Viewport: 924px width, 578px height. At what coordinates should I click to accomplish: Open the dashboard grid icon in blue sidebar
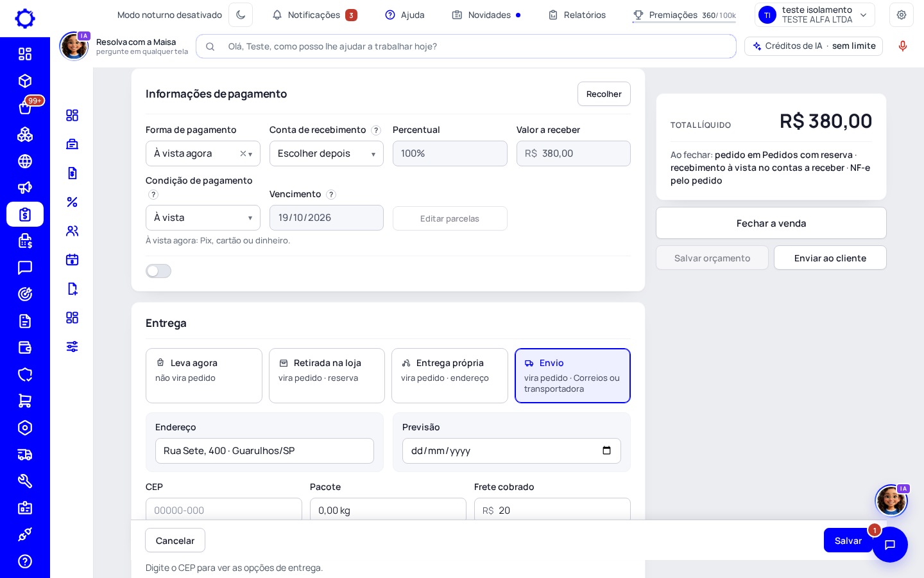25,54
